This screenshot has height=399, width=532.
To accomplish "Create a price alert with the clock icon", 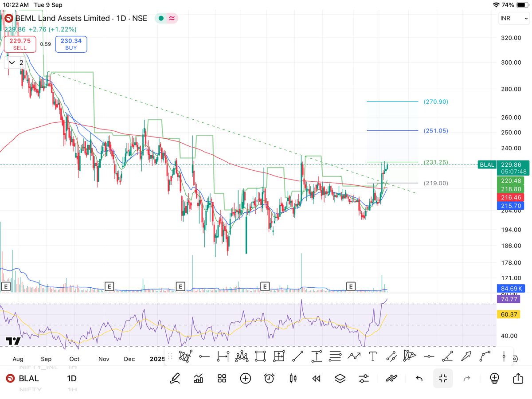I will coord(269,378).
